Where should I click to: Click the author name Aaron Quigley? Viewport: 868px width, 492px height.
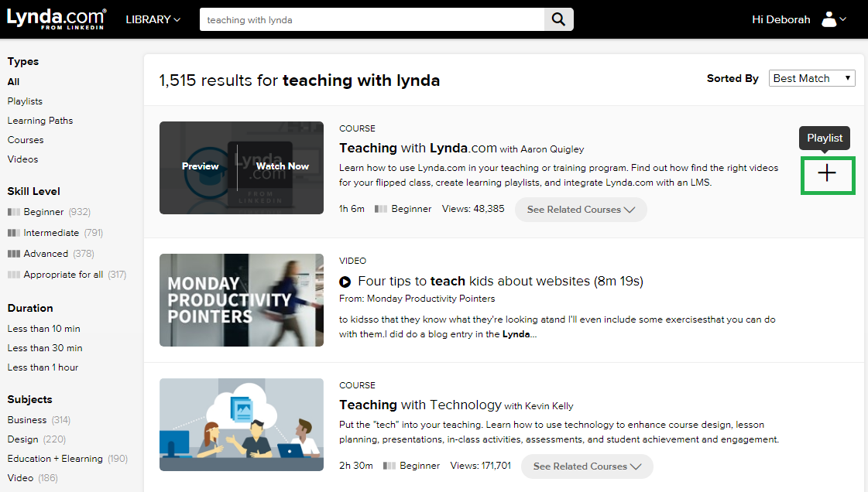click(552, 149)
